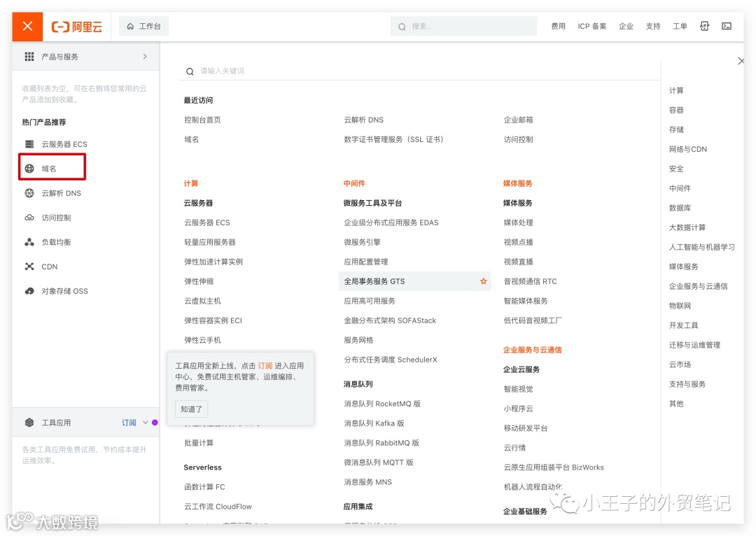Jump to 迁移与运维管理 category

(694, 345)
